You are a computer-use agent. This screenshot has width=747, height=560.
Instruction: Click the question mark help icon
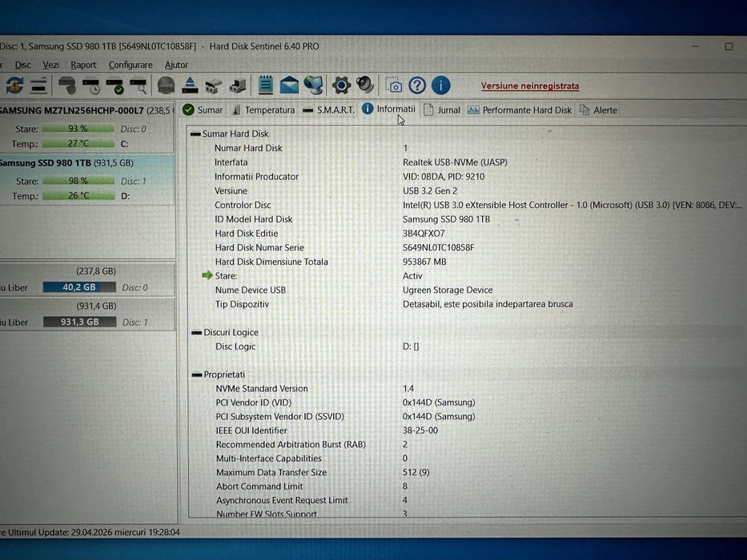pyautogui.click(x=417, y=86)
